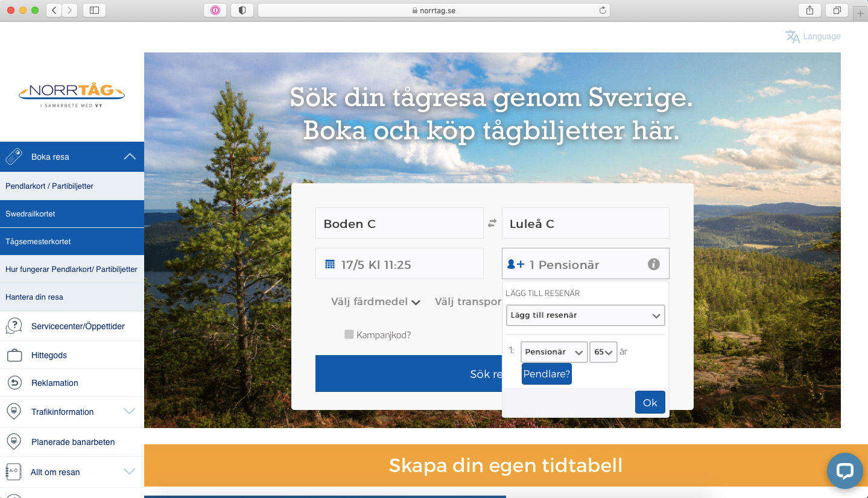The image size is (868, 498).
Task: Click the Luleå C destination field
Action: pyautogui.click(x=585, y=223)
